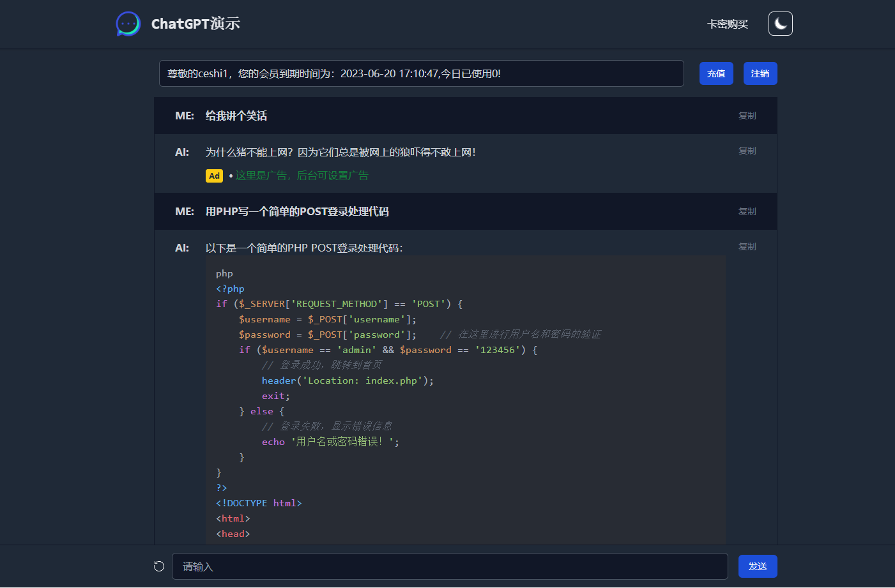
Task: Copy the message 给我讲个笑话
Action: pyautogui.click(x=747, y=116)
